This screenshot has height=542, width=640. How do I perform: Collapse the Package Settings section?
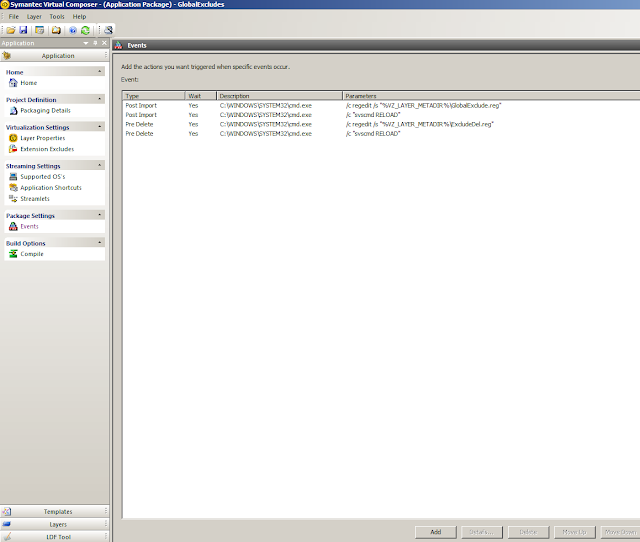coord(100,215)
